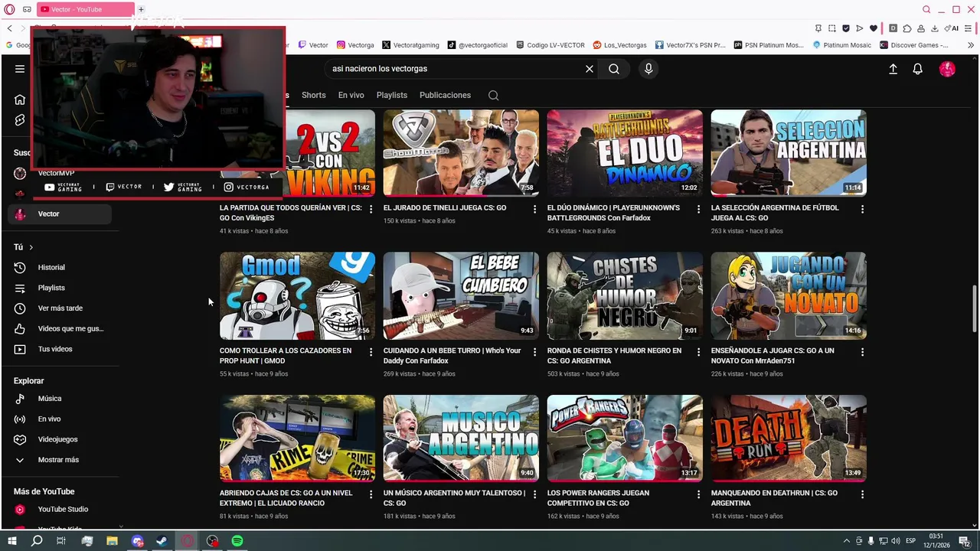Play DEATH RUN thumbnail video
The image size is (980, 551).
pos(789,438)
